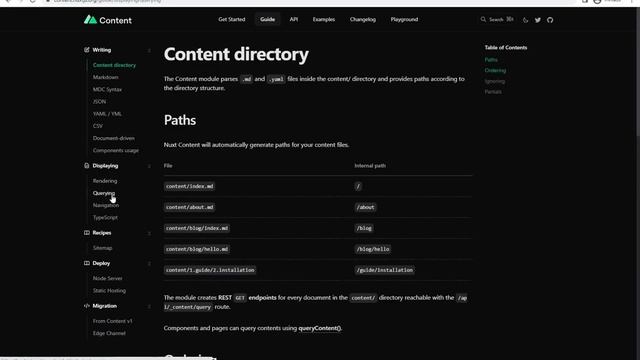Open the API nav item
Screen dimensions: 640x360
pos(294,19)
